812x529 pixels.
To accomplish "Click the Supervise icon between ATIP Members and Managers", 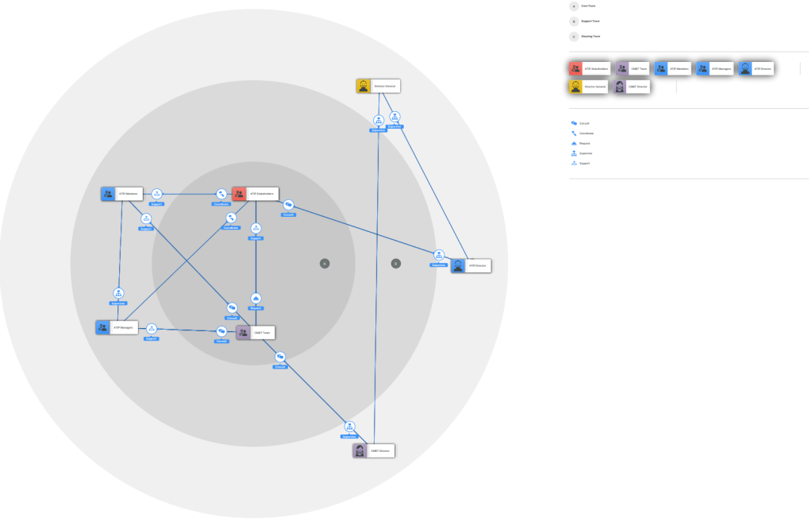I will [118, 294].
